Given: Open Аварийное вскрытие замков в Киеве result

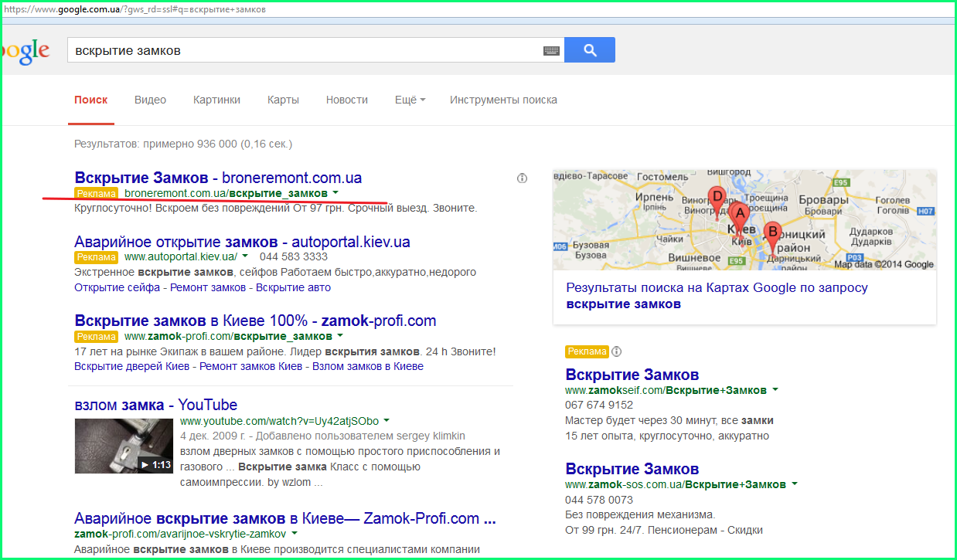Looking at the screenshot, I should 285,518.
